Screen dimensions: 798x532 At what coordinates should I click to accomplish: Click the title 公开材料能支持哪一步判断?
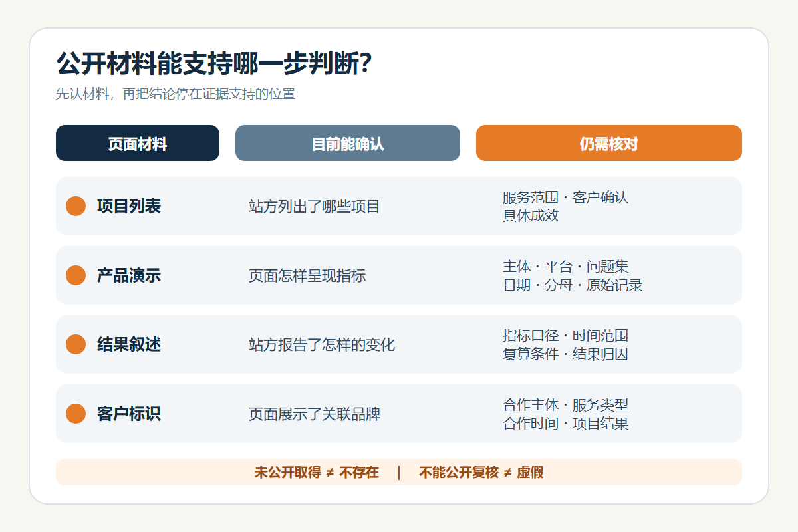coord(214,65)
